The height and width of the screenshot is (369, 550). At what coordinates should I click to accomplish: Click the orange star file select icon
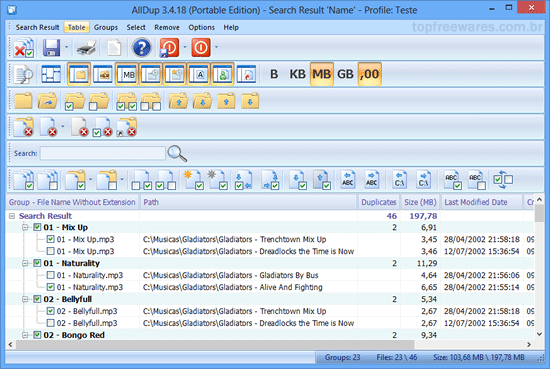coord(193,180)
